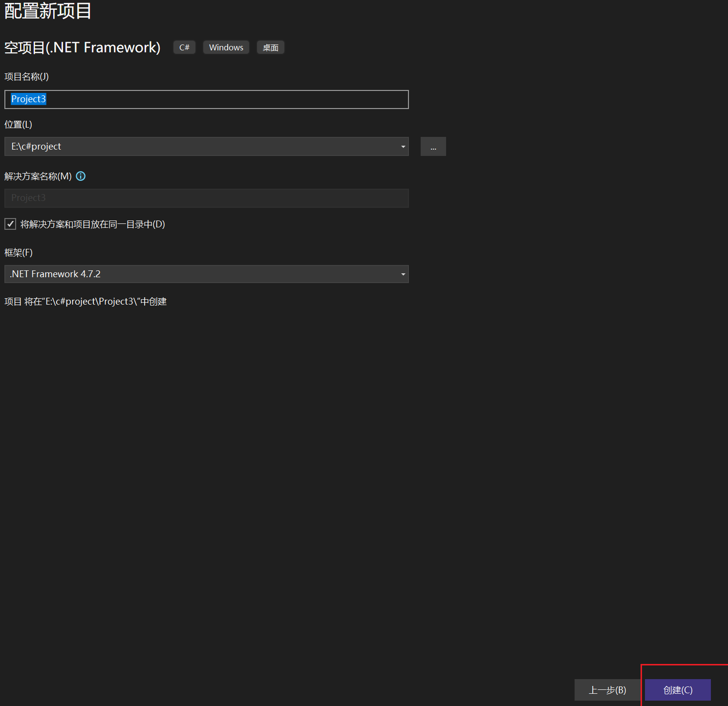Click the 创建(C) create button
This screenshot has height=706, width=728.
[x=678, y=690]
